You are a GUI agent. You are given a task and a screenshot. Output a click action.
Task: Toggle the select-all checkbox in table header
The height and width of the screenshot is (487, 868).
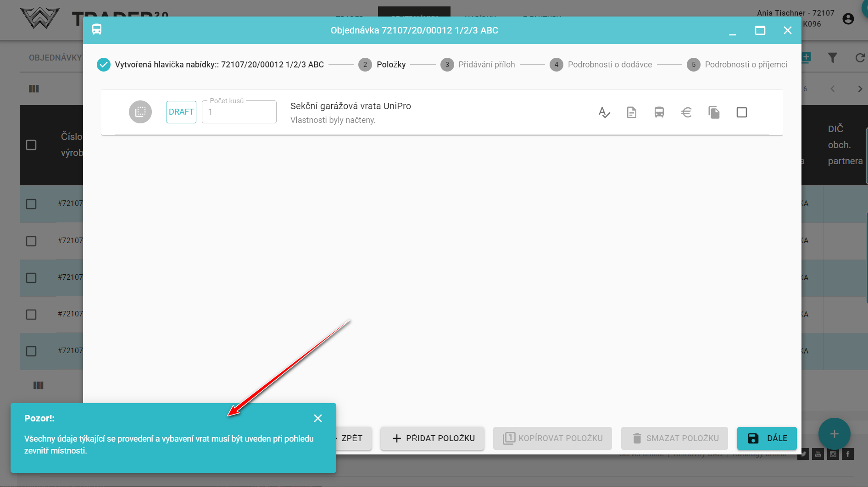(31, 145)
